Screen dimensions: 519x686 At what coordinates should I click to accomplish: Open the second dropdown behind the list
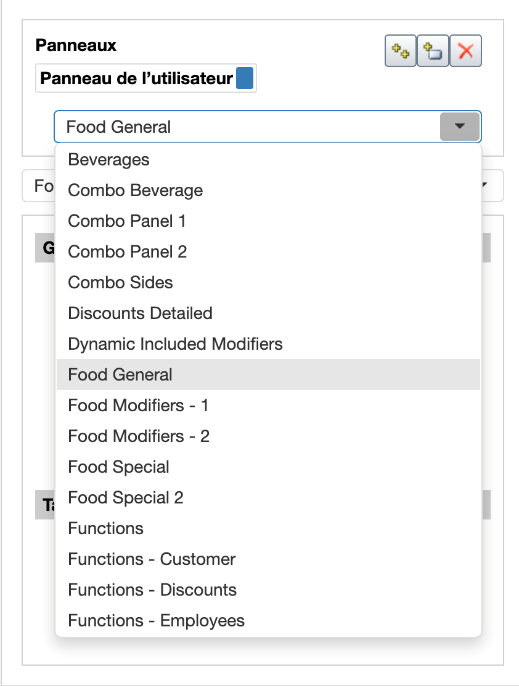pos(492,186)
